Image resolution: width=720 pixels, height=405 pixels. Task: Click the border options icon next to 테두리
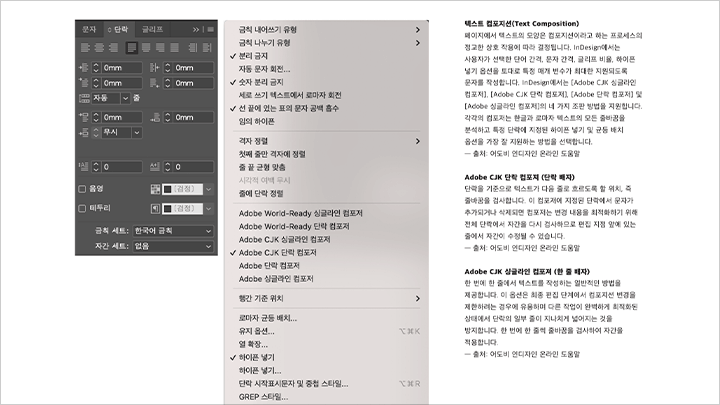click(x=155, y=208)
